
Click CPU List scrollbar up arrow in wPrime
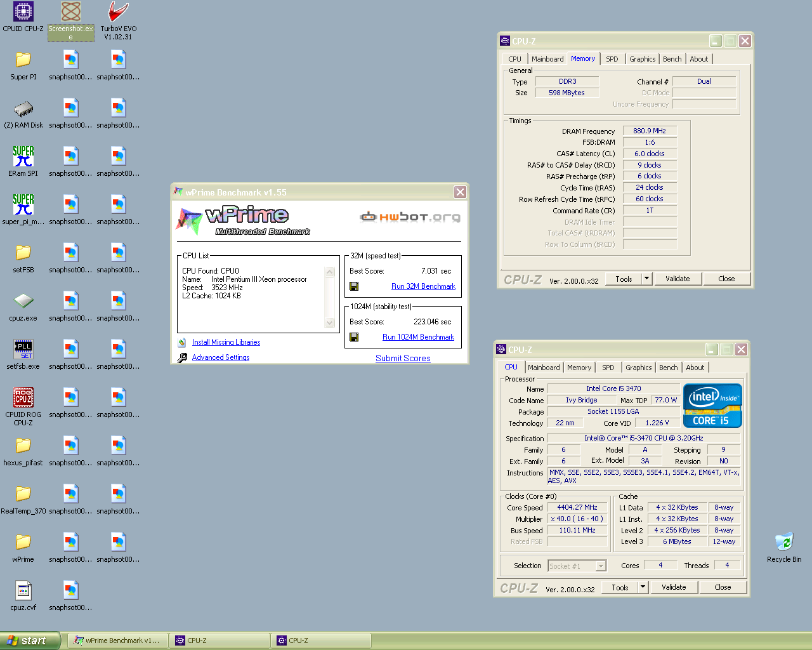(x=329, y=272)
